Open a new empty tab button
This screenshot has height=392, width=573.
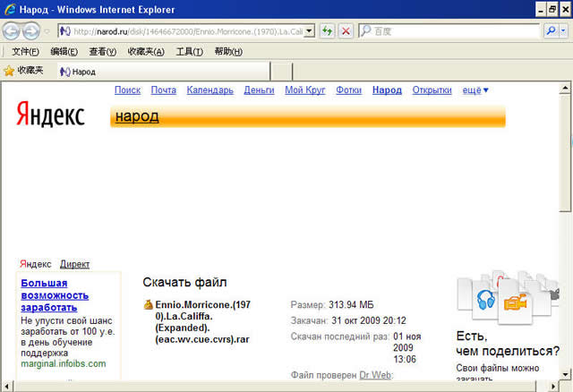click(281, 72)
